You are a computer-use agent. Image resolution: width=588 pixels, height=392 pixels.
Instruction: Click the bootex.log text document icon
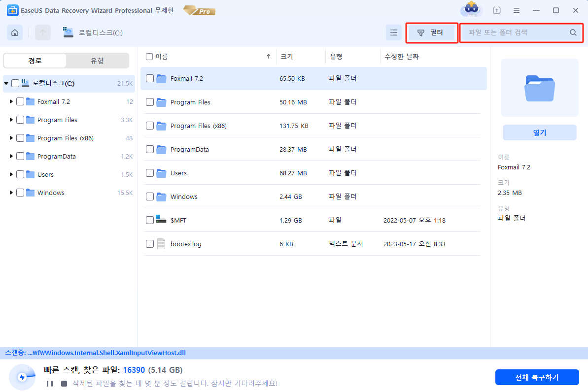[x=161, y=244]
